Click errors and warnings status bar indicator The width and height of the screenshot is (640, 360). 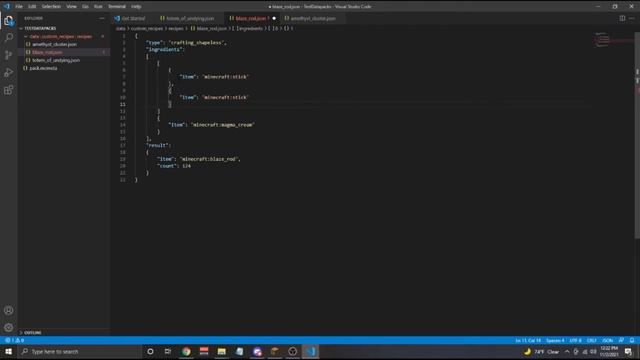pos(14,340)
